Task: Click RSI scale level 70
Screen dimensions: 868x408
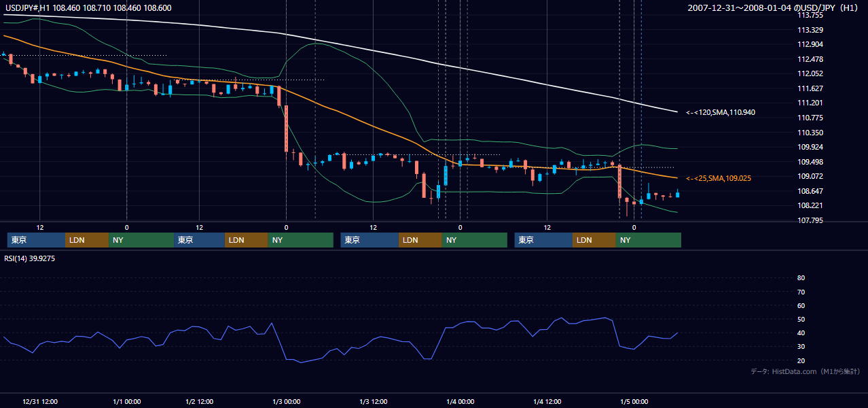Action: click(801, 292)
